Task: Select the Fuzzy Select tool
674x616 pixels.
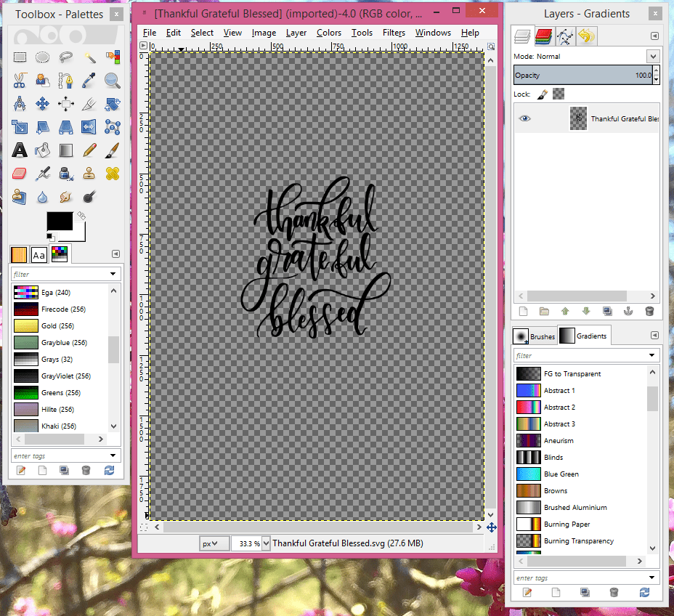Action: click(89, 57)
